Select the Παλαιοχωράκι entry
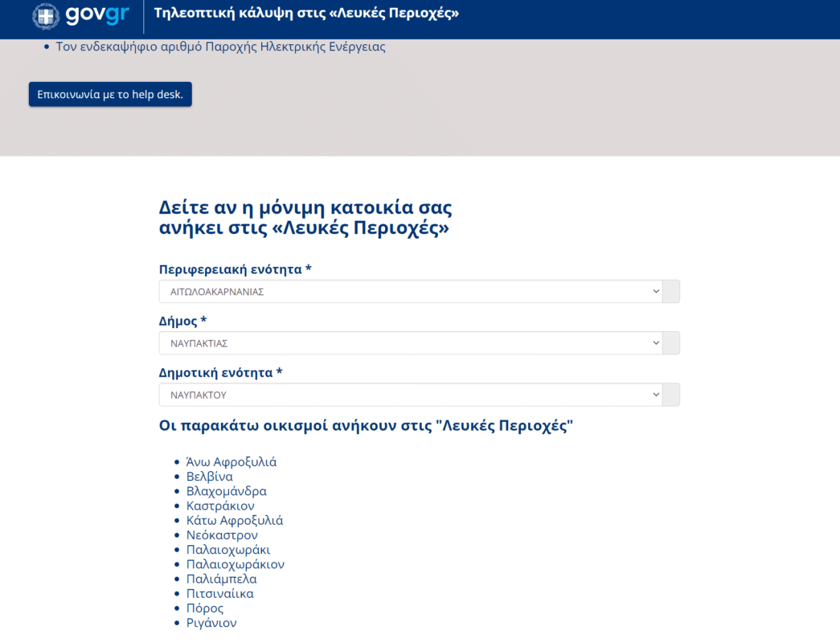840x643 pixels. pos(228,550)
